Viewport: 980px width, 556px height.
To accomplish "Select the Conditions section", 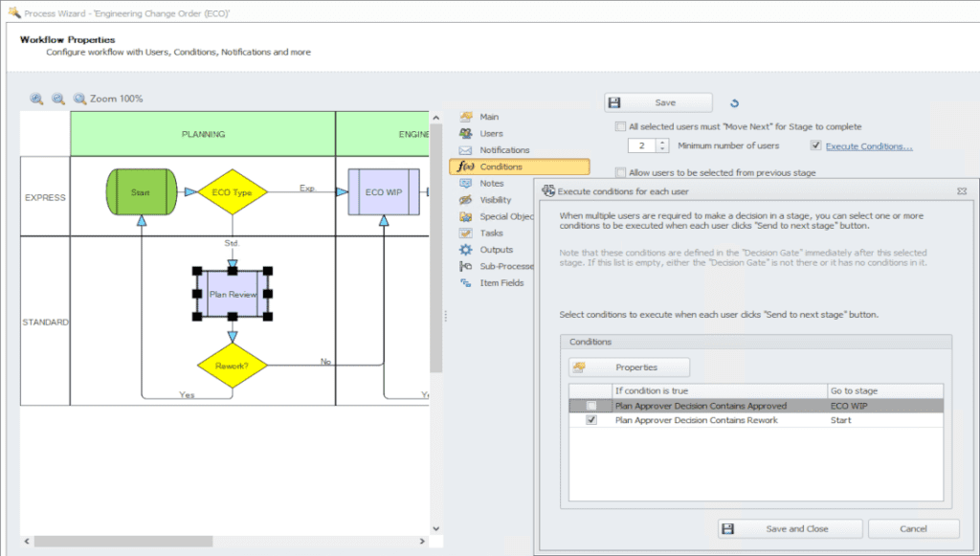I will point(520,167).
